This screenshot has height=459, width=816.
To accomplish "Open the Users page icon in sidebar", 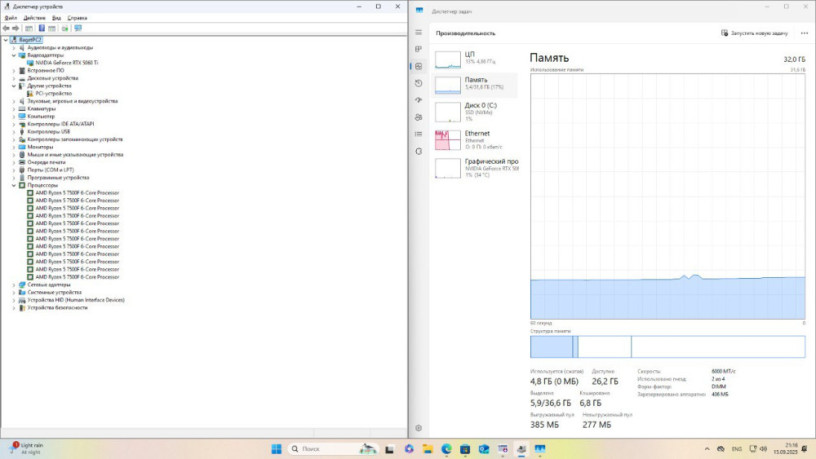I will 419,117.
